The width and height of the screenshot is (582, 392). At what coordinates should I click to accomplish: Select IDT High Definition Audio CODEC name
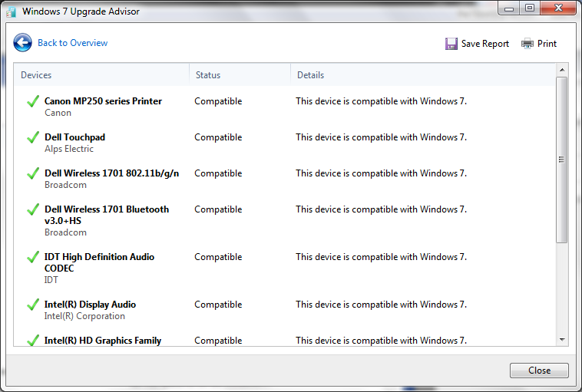99,262
